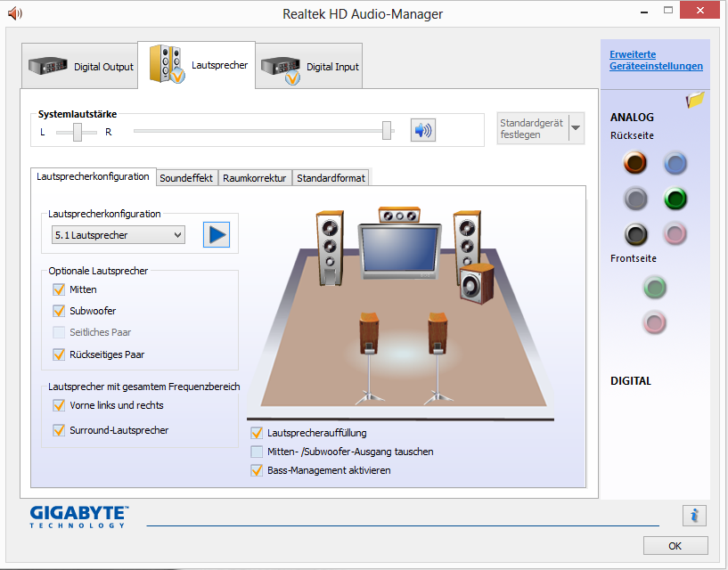The image size is (728, 570).
Task: Click the L/R balance slider handle
Action: [x=78, y=133]
